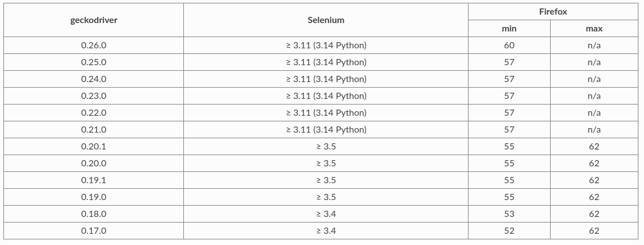Select the geckodriver 0.17.0 cell
This screenshot has height=245, width=644.
click(x=93, y=231)
